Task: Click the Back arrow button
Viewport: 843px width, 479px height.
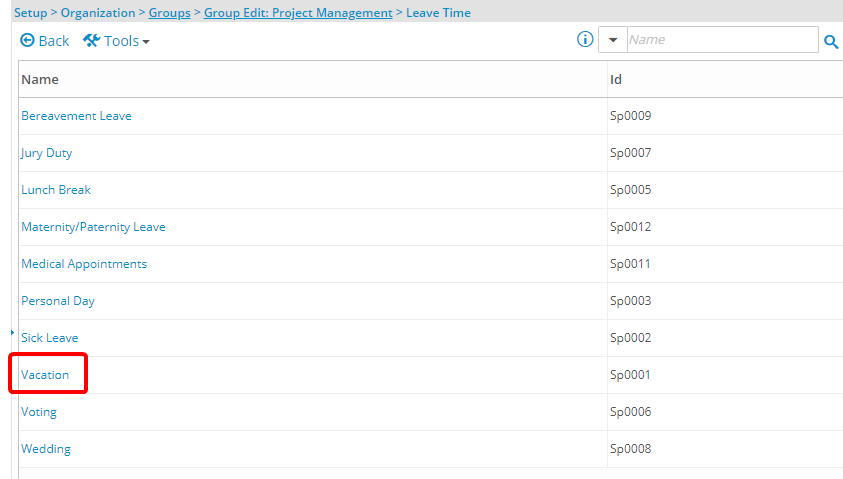Action: 45,41
